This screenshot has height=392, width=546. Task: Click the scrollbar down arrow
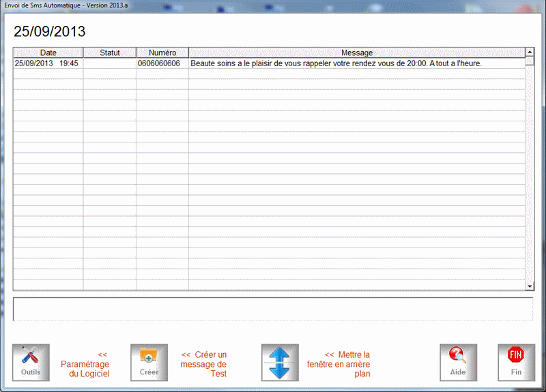530,286
